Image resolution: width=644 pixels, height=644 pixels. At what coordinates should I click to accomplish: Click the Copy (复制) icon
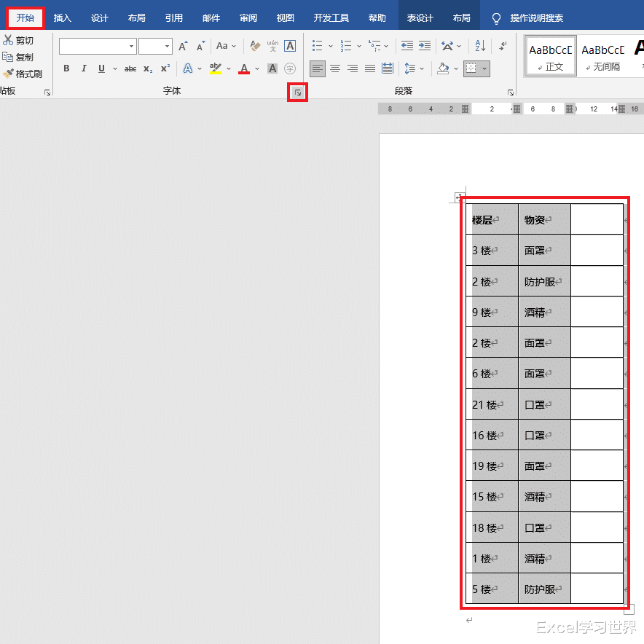(x=8, y=57)
